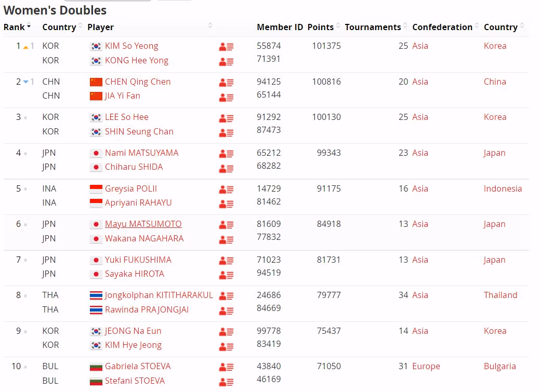Click the Indonesia country link
The width and height of the screenshot is (541, 392).
coord(503,189)
